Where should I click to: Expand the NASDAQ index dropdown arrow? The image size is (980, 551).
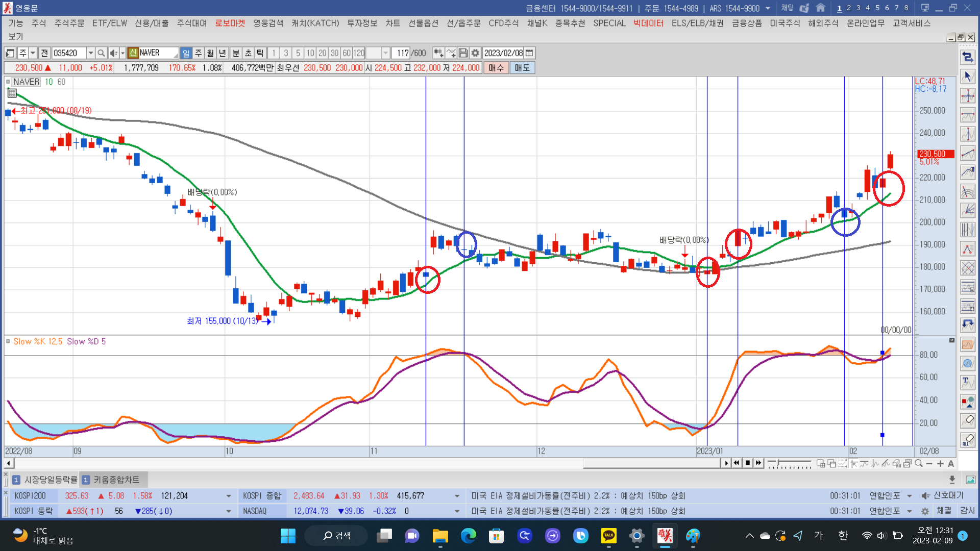coord(457,511)
